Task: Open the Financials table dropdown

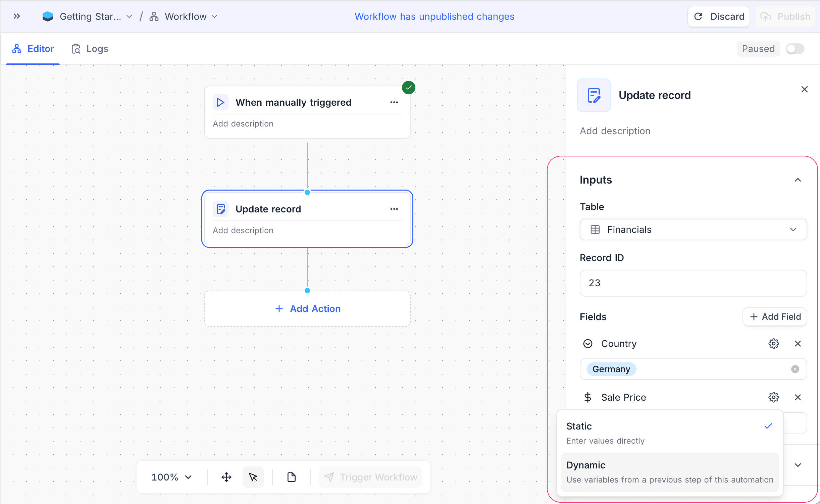Action: (693, 230)
